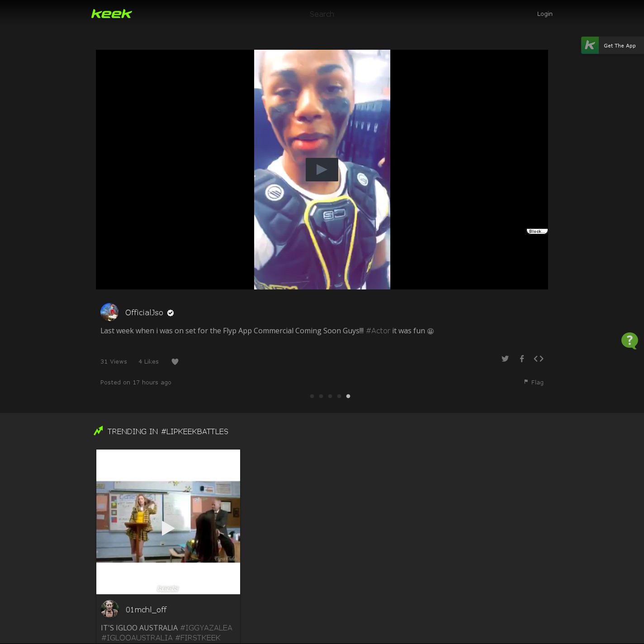Select the first carousel dot
Viewport: 644px width, 644px height.
pos(312,396)
